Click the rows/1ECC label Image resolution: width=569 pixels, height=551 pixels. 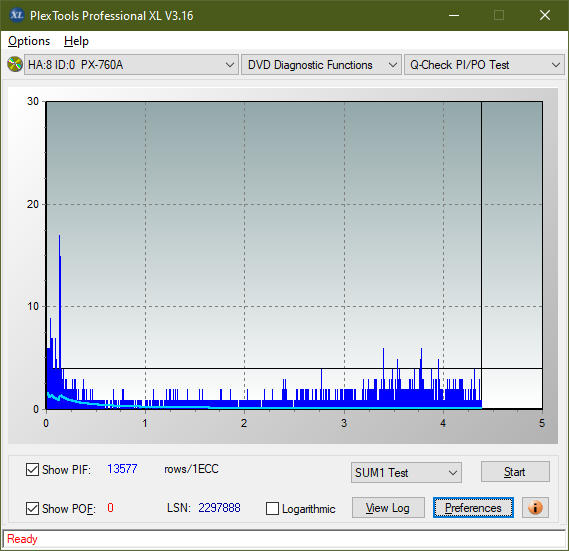(x=191, y=469)
